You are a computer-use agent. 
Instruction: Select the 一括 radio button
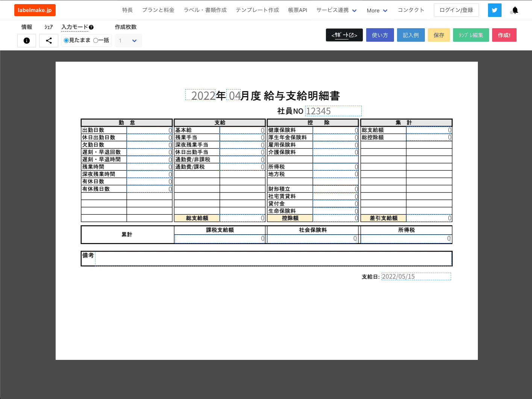coord(95,41)
